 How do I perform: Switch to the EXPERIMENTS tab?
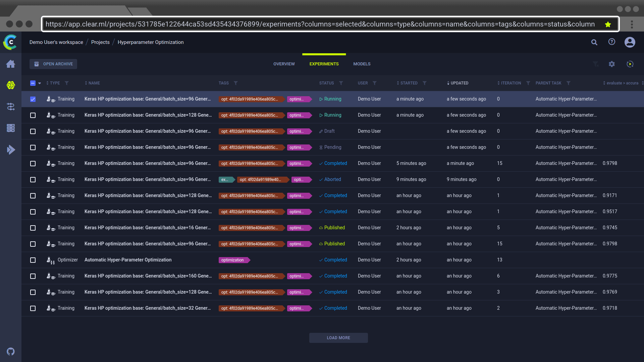click(324, 64)
